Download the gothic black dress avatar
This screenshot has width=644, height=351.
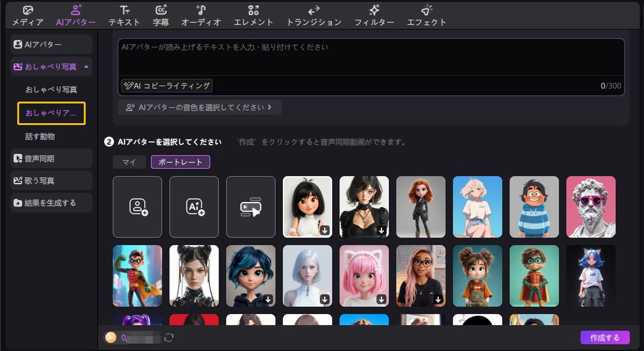[x=381, y=230]
